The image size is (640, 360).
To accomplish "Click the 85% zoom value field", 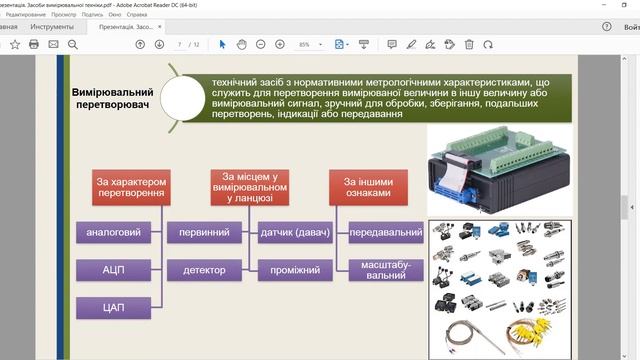I will 304,44.
